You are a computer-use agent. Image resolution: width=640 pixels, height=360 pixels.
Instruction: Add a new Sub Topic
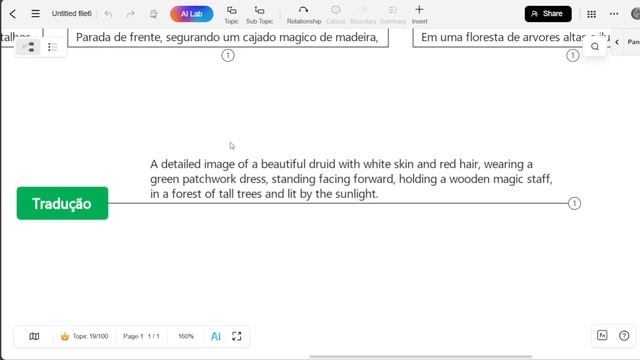point(259,15)
